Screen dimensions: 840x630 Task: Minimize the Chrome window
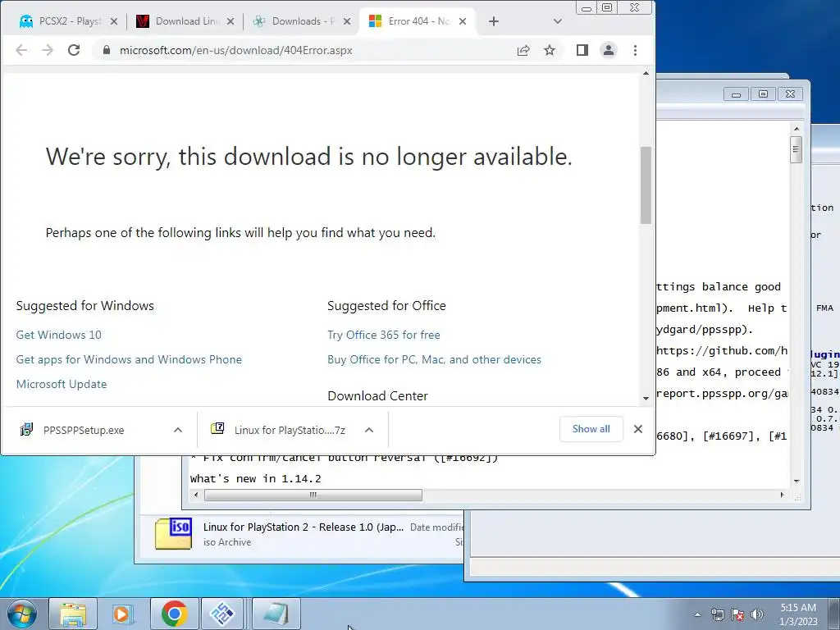(x=587, y=7)
